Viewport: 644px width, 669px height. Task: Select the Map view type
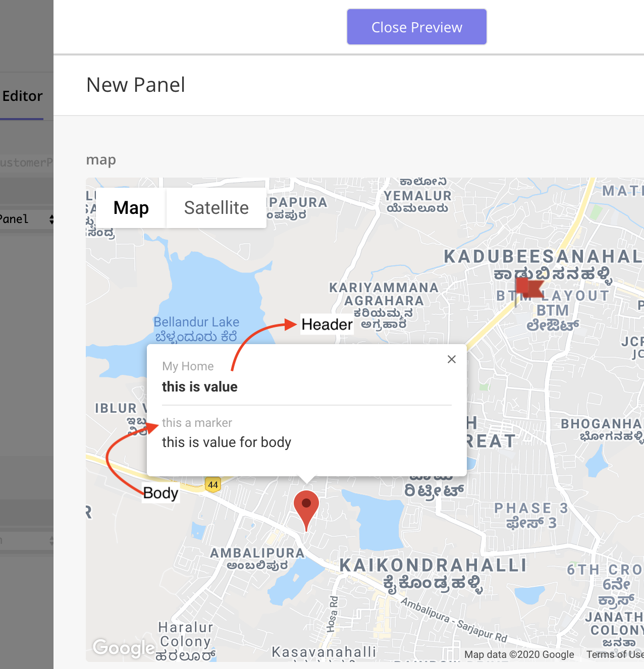click(131, 208)
